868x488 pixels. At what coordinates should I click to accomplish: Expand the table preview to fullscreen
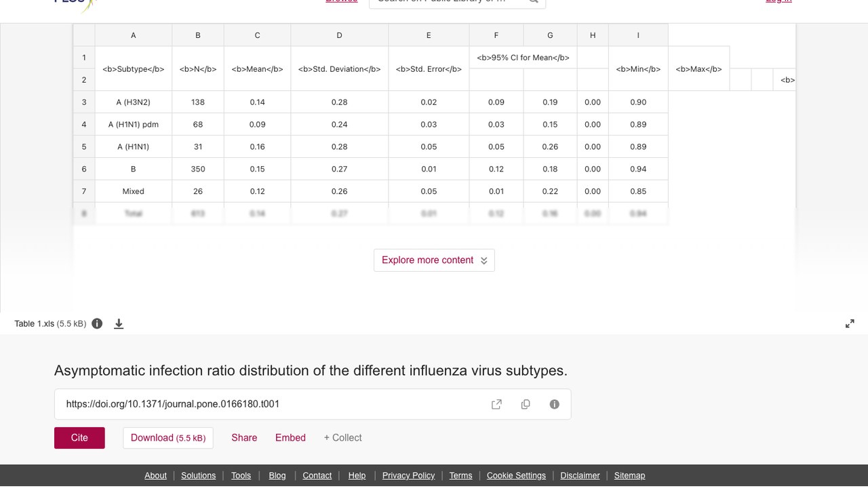[x=850, y=324]
